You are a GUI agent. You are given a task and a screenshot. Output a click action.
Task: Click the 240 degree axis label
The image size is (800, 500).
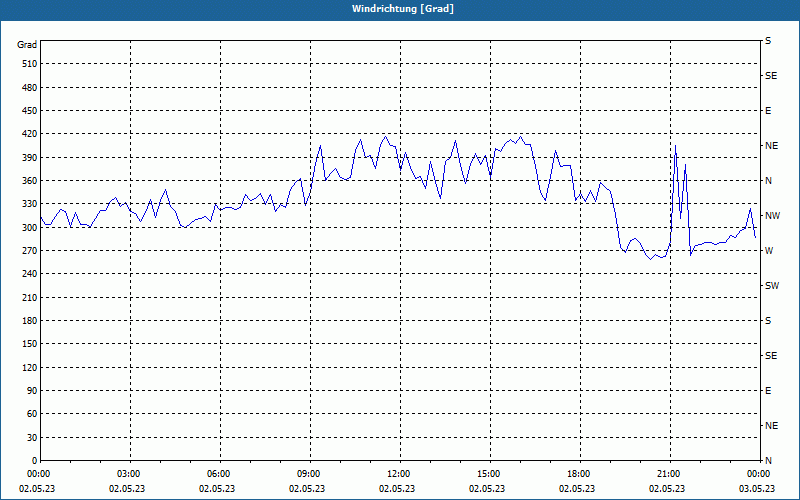[x=30, y=273]
